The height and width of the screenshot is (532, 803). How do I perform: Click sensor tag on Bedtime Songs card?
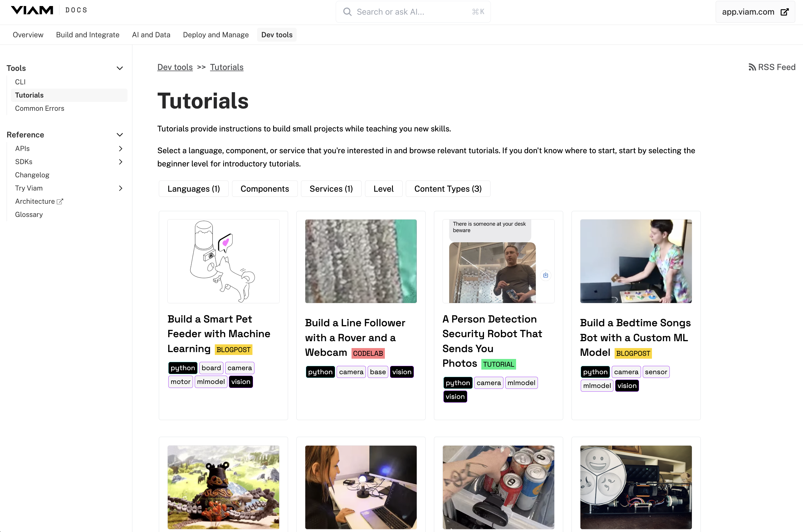coord(656,372)
